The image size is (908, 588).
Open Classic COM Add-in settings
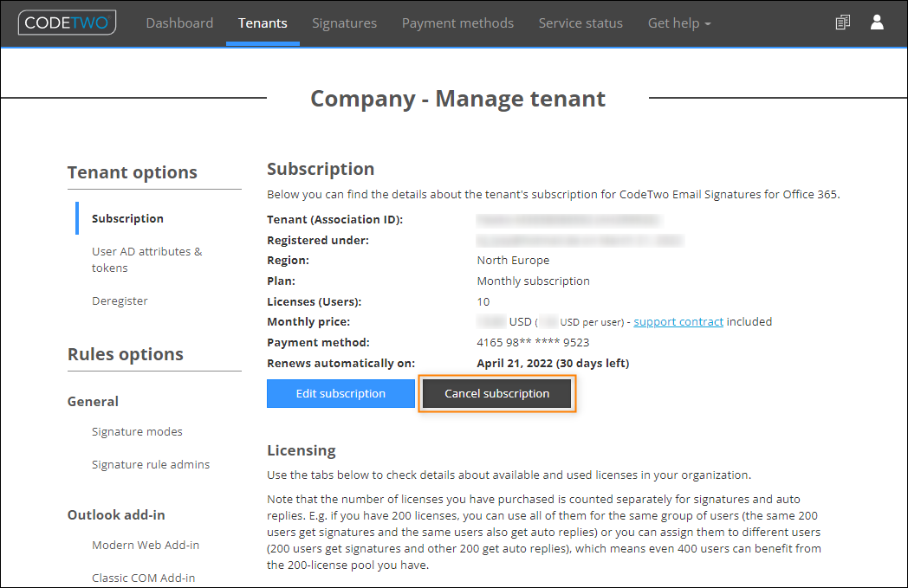143,578
